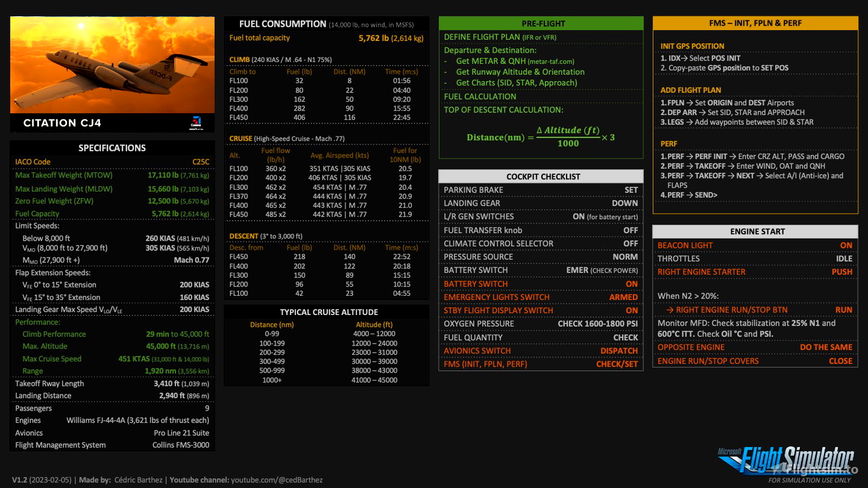Viewport: 868px width, 488px height.
Task: Click the metar-taf.com reference text
Action: click(553, 61)
